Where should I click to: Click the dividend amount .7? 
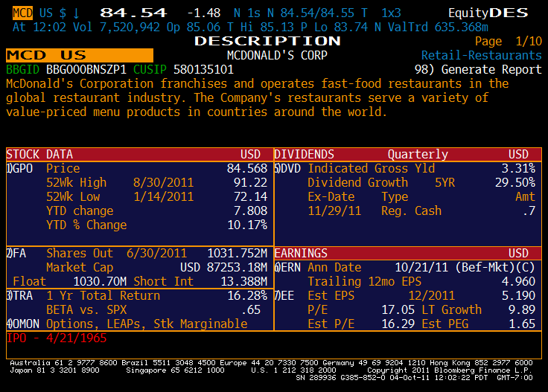click(529, 211)
